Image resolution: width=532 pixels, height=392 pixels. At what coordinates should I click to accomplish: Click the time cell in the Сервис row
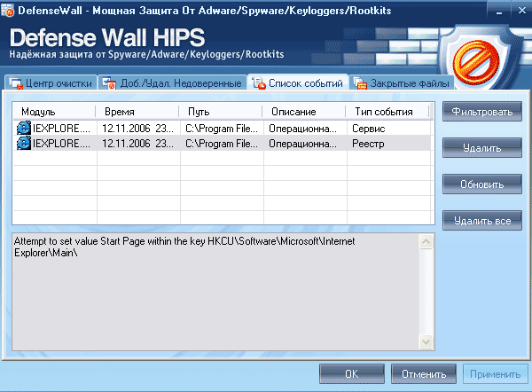pyautogui.click(x=137, y=129)
